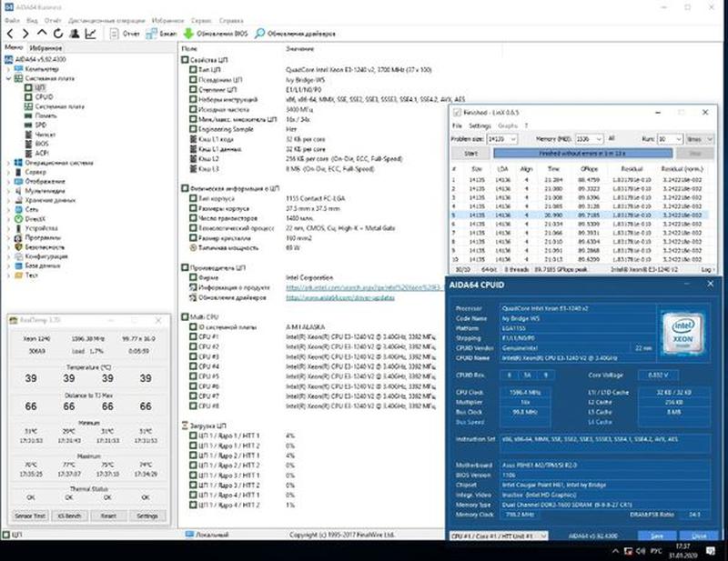Open the Вид menu
Image resolution: width=728 pixels, height=561 pixels.
32,20
